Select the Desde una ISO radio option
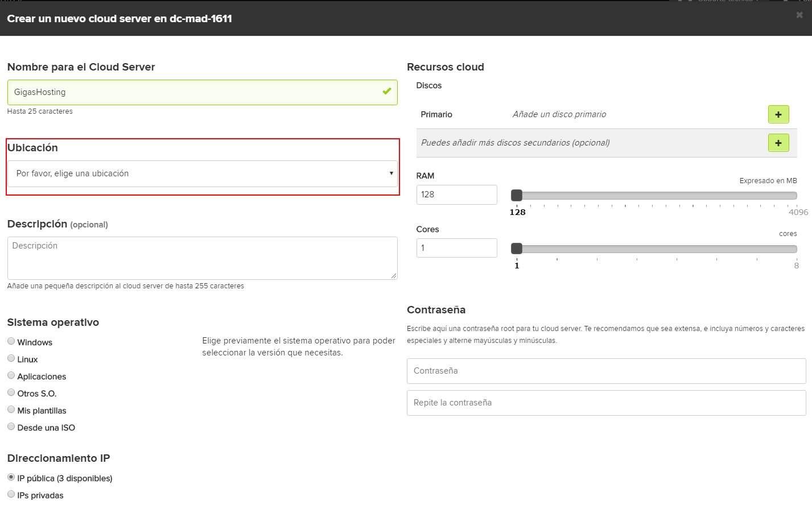The height and width of the screenshot is (505, 812). click(x=11, y=427)
